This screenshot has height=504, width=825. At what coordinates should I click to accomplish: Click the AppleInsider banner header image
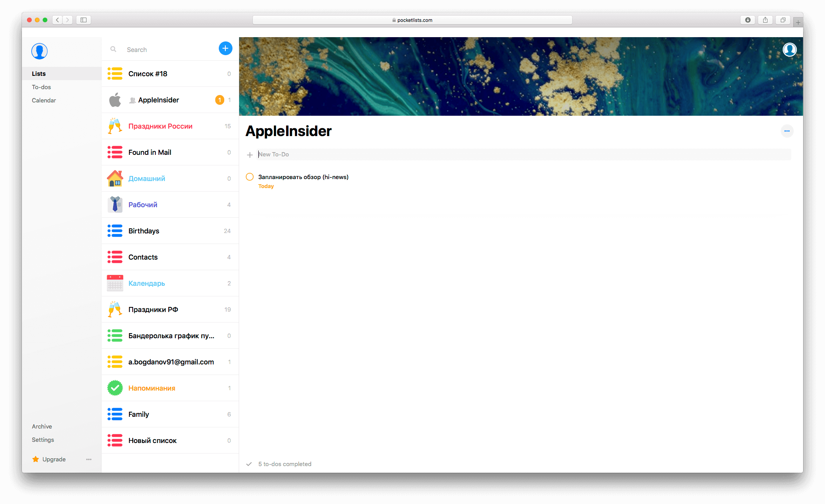click(521, 76)
